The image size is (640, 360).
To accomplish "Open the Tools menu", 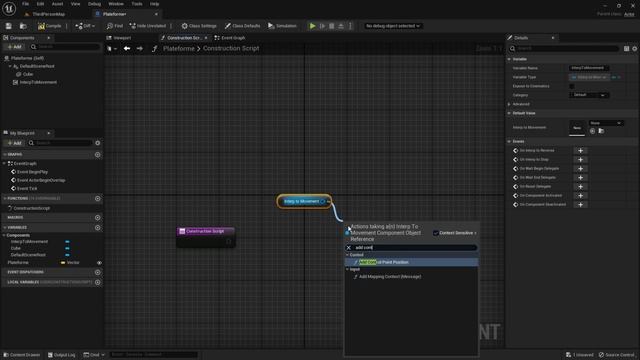I will tap(137, 4).
